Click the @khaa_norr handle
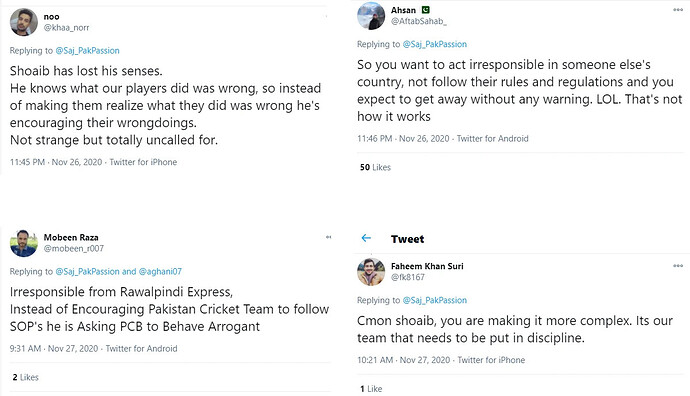 pyautogui.click(x=66, y=27)
